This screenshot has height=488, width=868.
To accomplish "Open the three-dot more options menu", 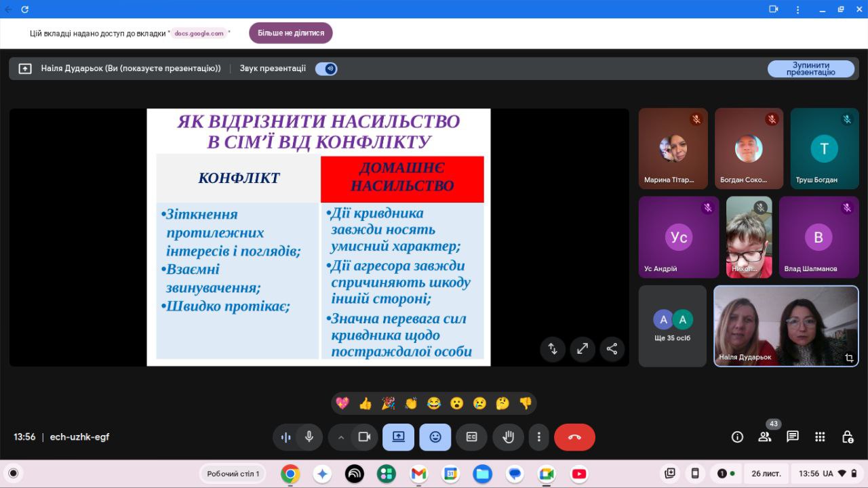I will (538, 437).
